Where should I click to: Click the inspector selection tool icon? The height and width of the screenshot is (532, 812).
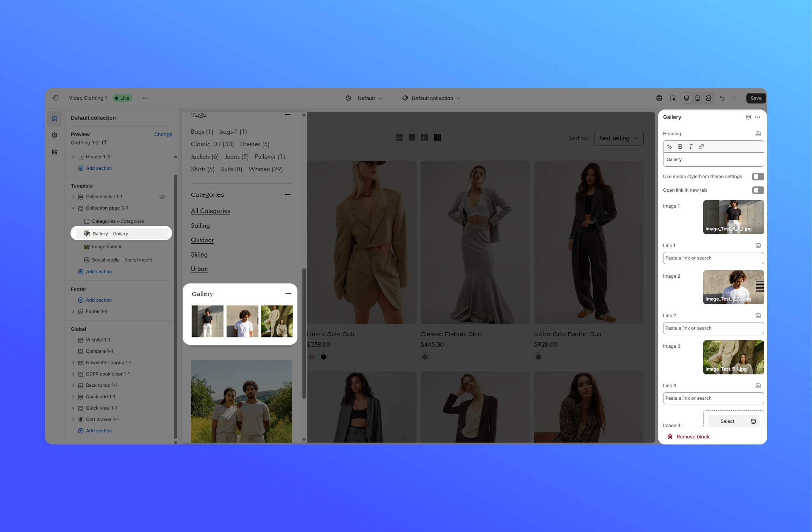pyautogui.click(x=673, y=98)
